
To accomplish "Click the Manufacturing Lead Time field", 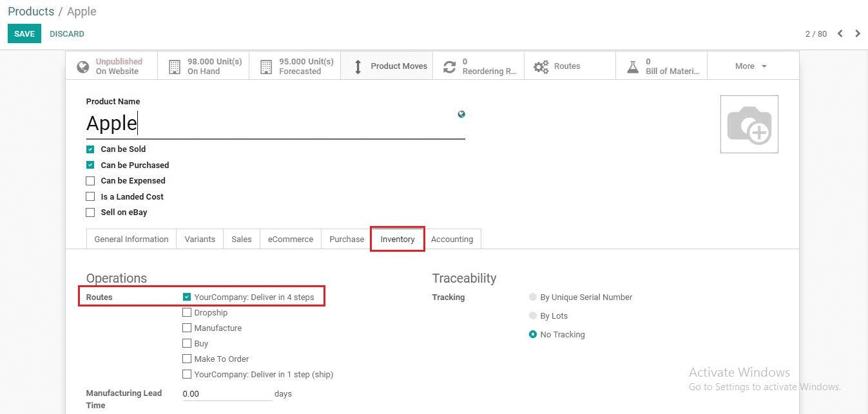I will [x=227, y=393].
